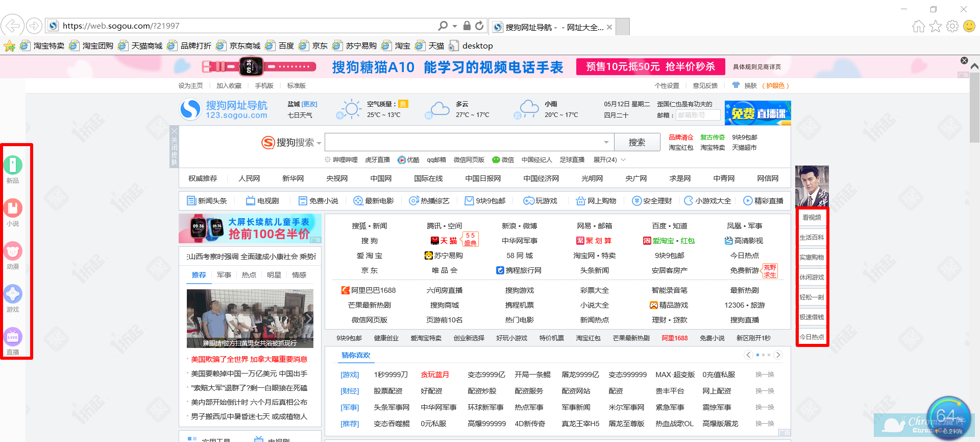980x442 pixels.
Task: Open 最新电影 category link
Action: [x=374, y=201]
